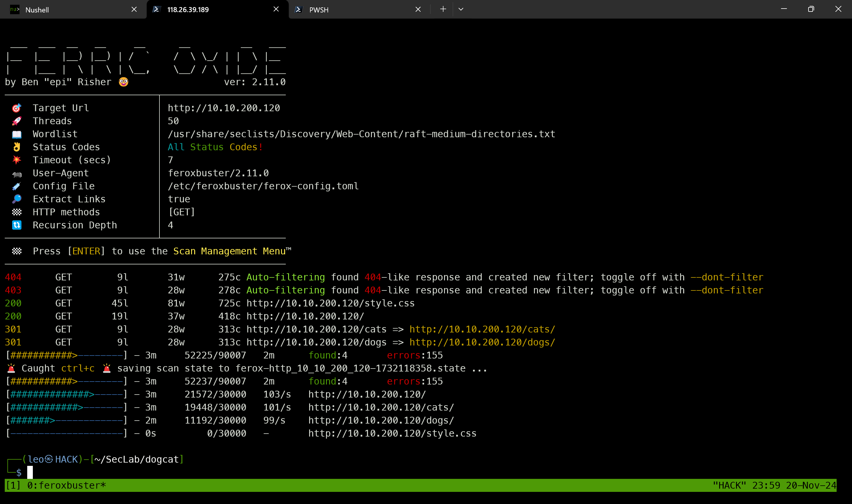Viewport: 852px width, 504px height.
Task: Click the checkered flag beside Press ENTER
Action: pos(17,251)
